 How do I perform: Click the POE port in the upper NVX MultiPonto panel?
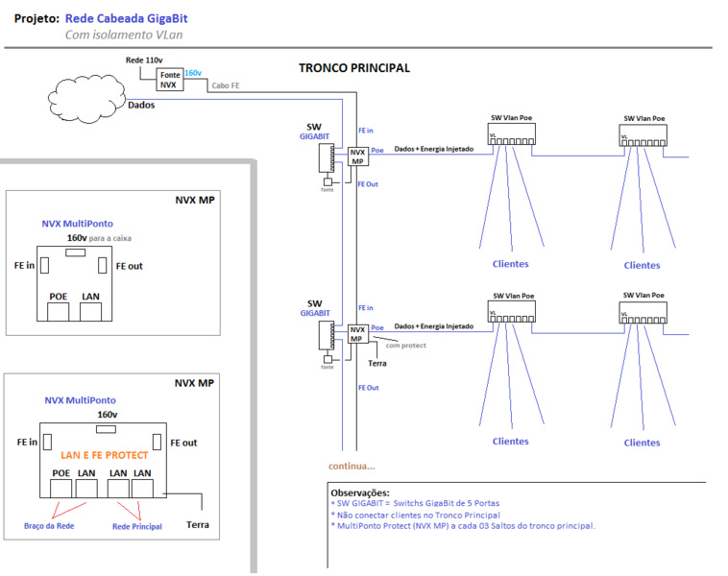58,312
